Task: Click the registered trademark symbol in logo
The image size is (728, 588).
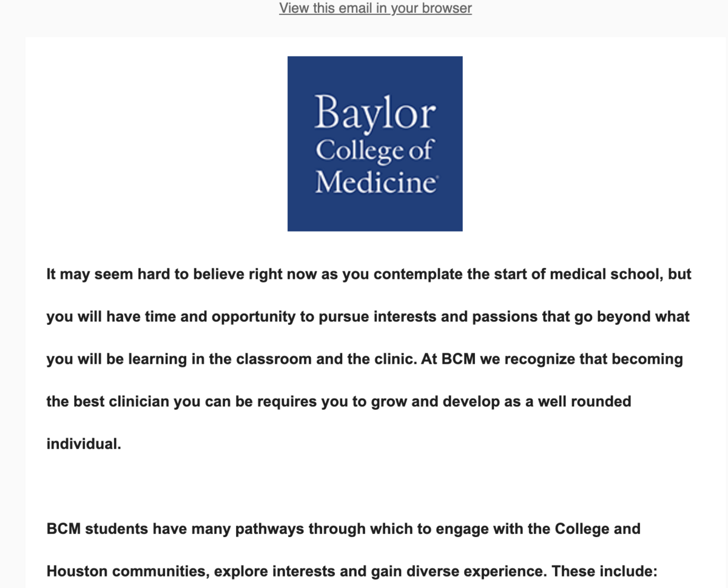Action: (x=434, y=179)
